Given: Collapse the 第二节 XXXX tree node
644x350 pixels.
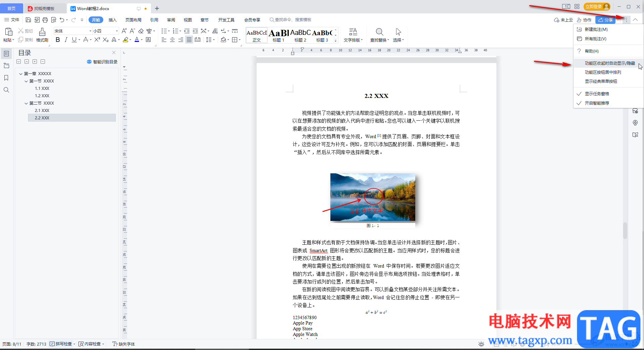Looking at the screenshot, I should (x=26, y=103).
